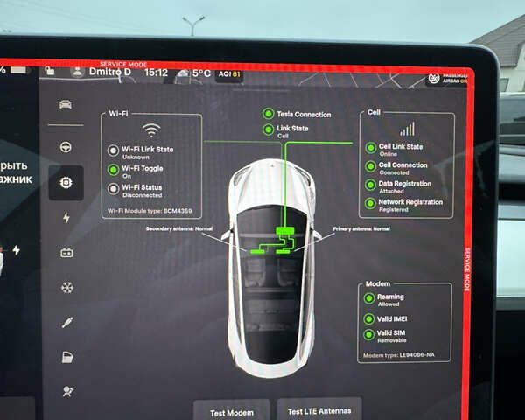This screenshot has width=525, height=420.
Task: Tap the 5°C temperature reading
Action: [201, 73]
